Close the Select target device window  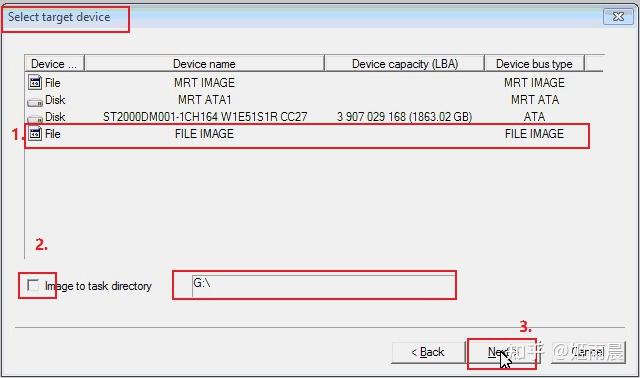click(x=618, y=17)
